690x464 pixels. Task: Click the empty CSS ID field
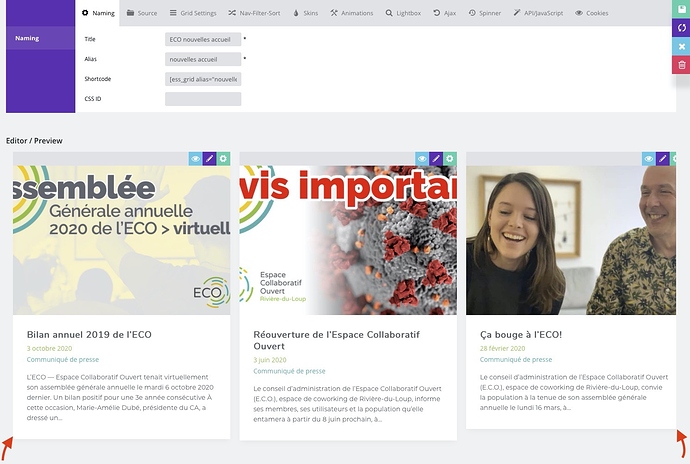tap(203, 99)
